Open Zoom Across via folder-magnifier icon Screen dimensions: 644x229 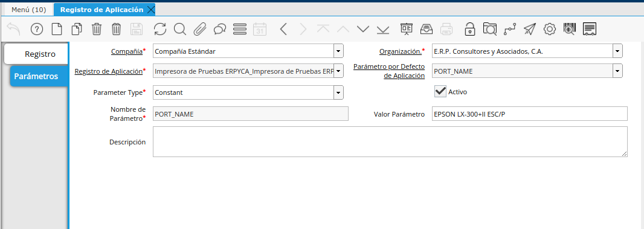pos(490,29)
